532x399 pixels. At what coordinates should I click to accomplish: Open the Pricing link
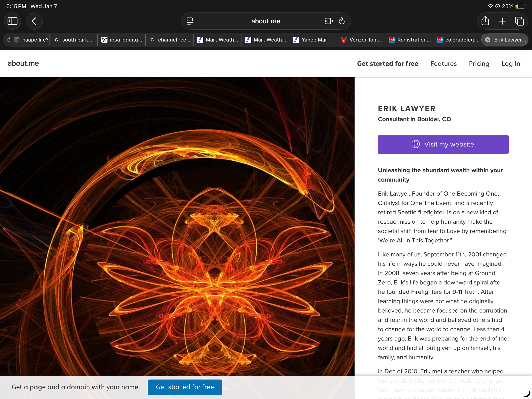(479, 63)
